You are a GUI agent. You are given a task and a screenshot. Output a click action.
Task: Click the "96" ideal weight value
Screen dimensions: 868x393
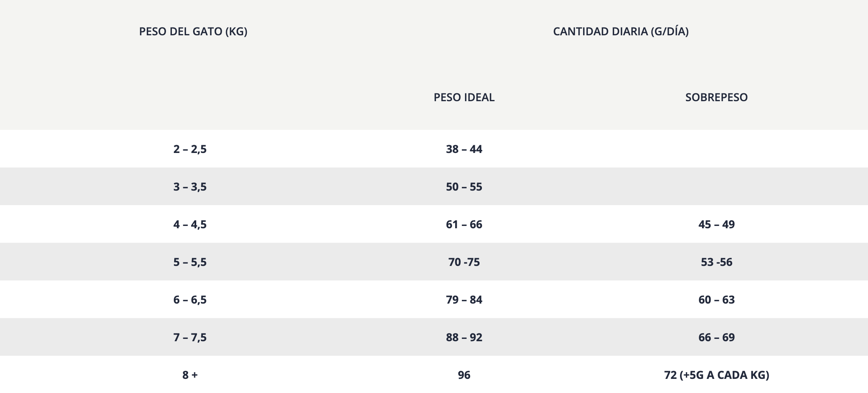click(464, 375)
